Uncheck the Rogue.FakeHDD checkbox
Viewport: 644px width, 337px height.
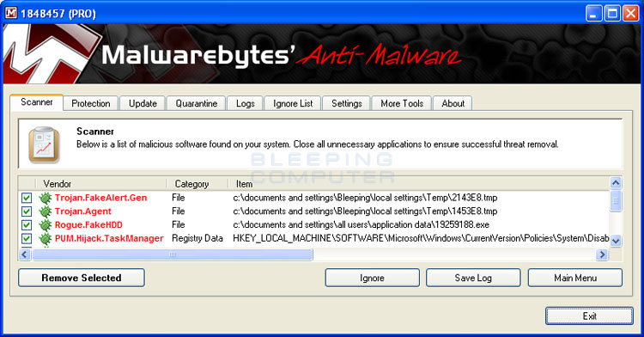pyautogui.click(x=27, y=225)
